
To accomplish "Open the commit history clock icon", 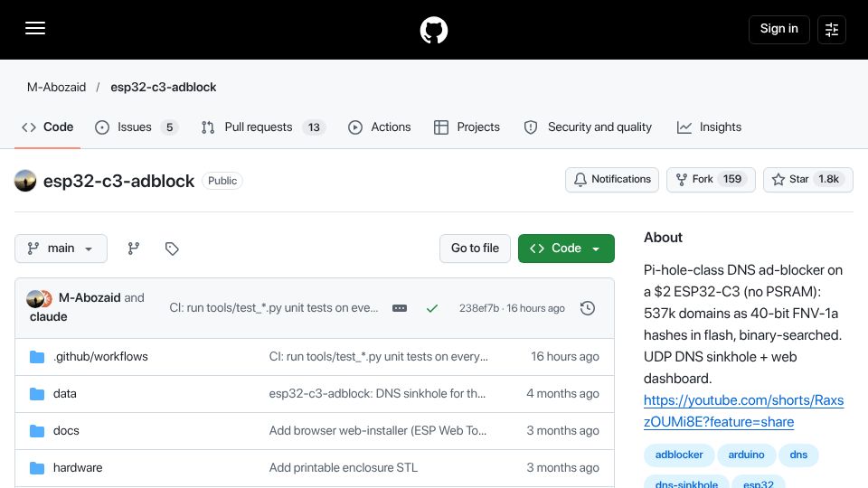I will click(588, 308).
